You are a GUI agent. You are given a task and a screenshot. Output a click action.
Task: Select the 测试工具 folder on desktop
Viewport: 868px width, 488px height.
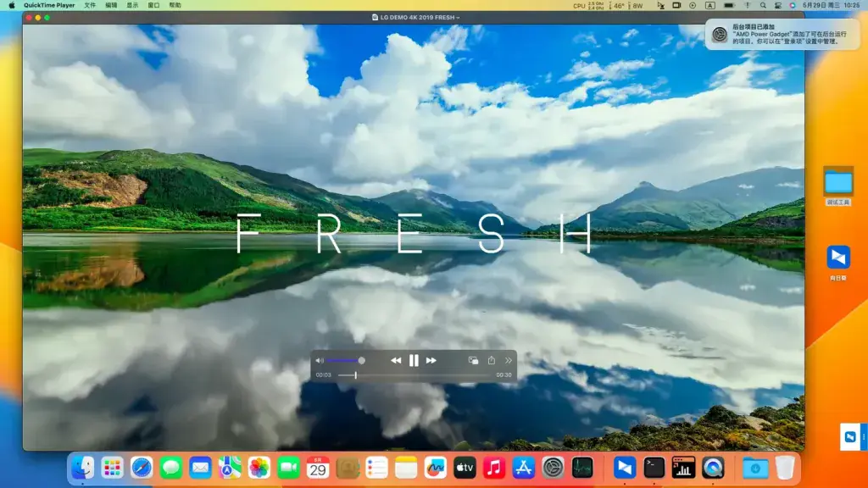point(838,186)
